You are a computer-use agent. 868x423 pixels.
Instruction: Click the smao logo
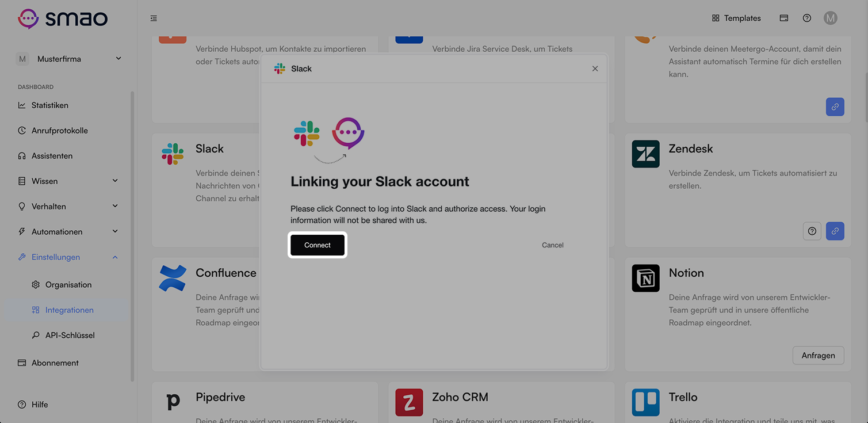point(63,18)
